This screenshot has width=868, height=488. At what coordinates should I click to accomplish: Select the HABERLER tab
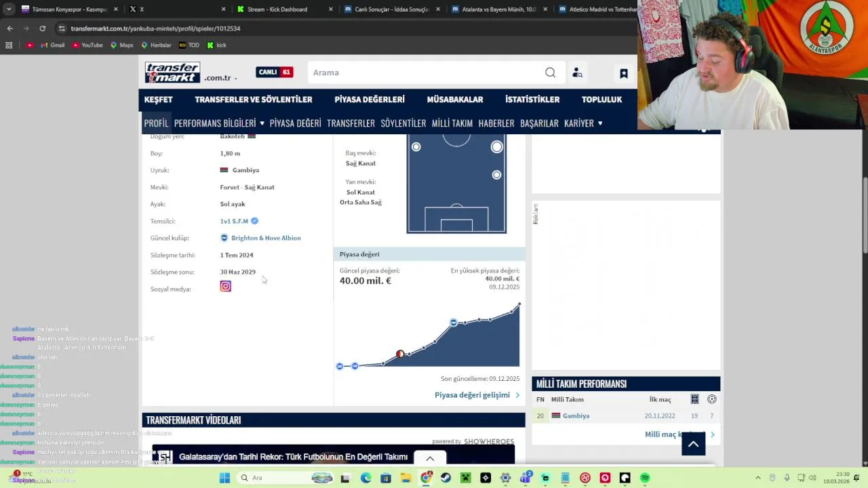point(496,123)
